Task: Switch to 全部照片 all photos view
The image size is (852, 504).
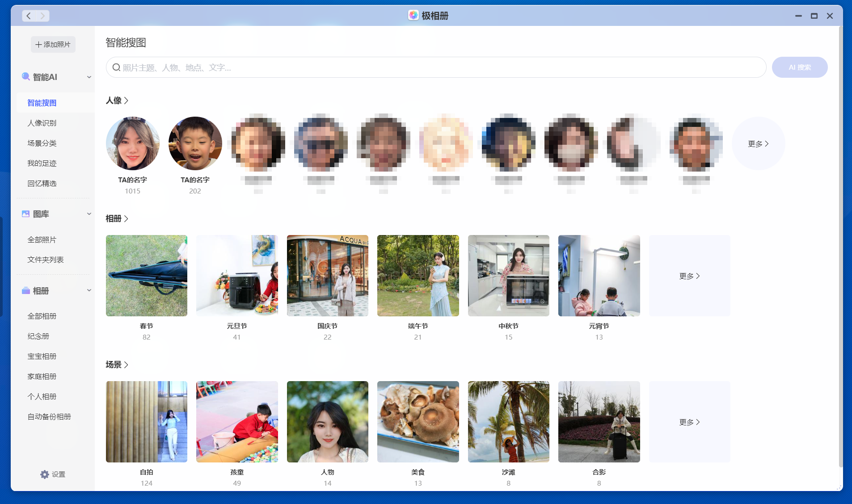Action: [x=42, y=239]
